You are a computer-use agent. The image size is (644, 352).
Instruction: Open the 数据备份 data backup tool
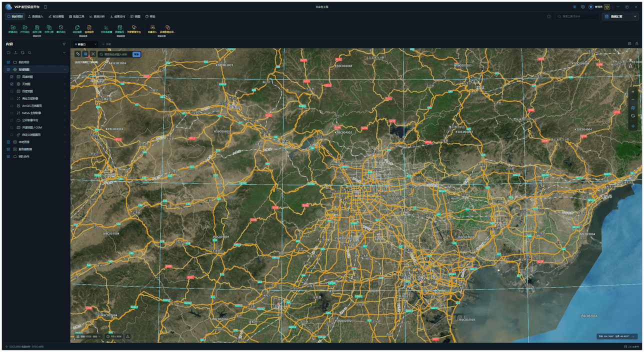[120, 28]
